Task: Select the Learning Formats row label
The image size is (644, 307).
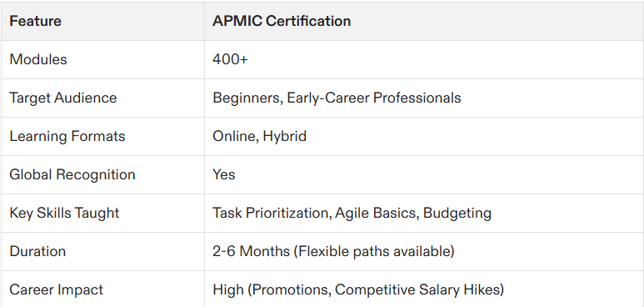Action: (x=67, y=136)
